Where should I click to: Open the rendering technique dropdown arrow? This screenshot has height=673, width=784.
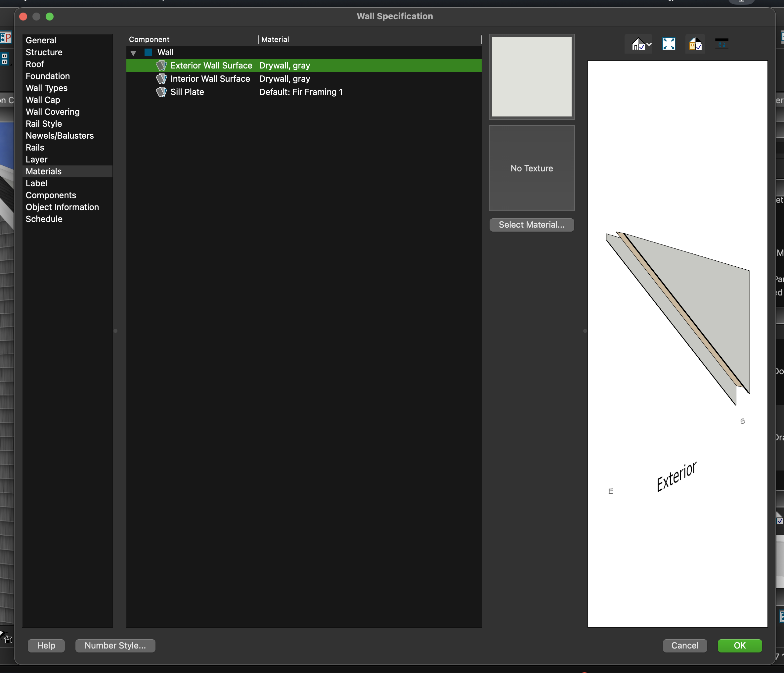point(649,44)
